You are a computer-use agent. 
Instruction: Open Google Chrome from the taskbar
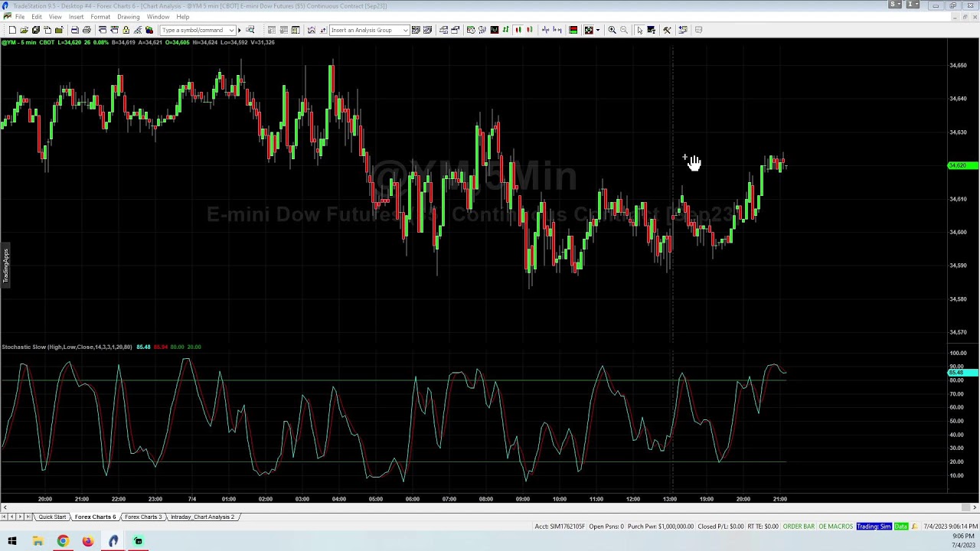point(63,541)
